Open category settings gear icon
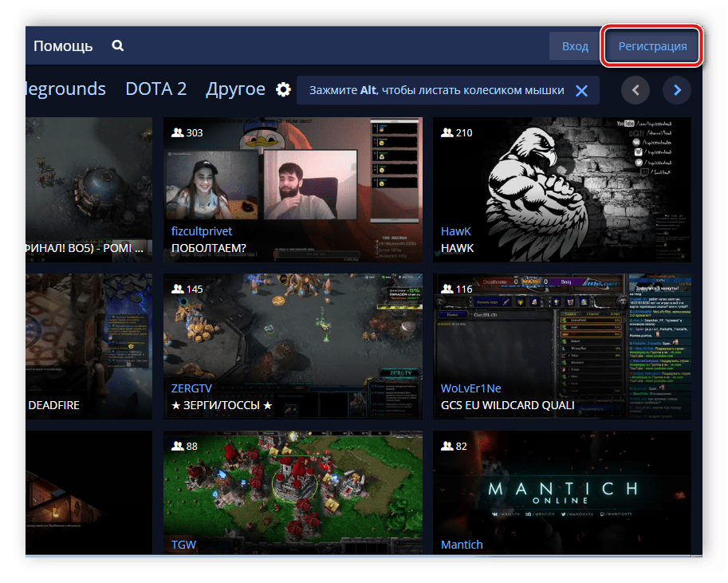 pyautogui.click(x=283, y=89)
